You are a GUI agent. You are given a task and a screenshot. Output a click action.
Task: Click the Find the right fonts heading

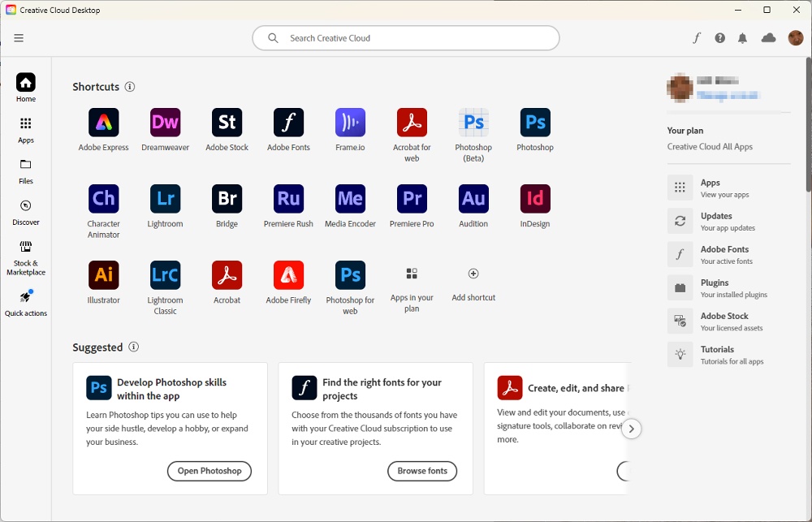(382, 389)
